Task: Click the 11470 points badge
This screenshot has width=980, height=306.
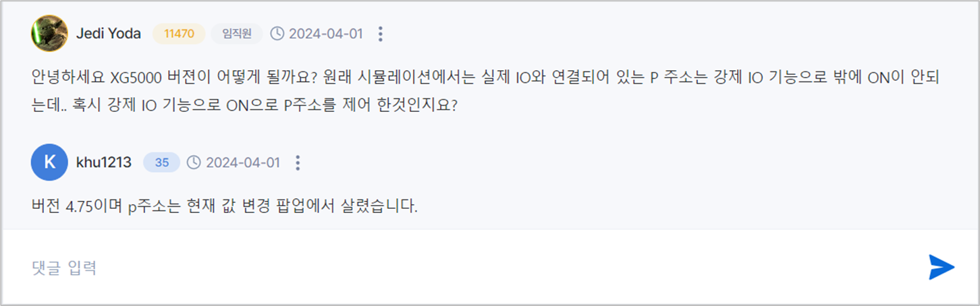Action: point(179,34)
